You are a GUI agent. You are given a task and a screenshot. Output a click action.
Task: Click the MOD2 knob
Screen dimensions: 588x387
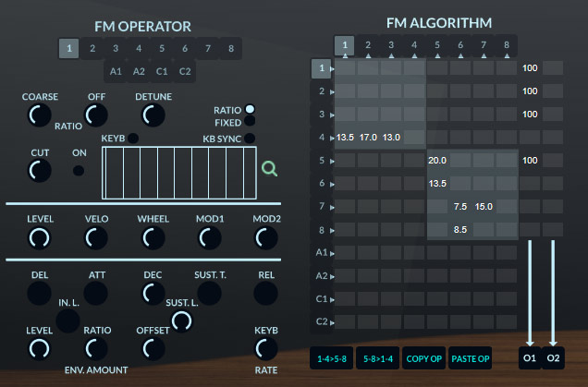pyautogui.click(x=265, y=238)
